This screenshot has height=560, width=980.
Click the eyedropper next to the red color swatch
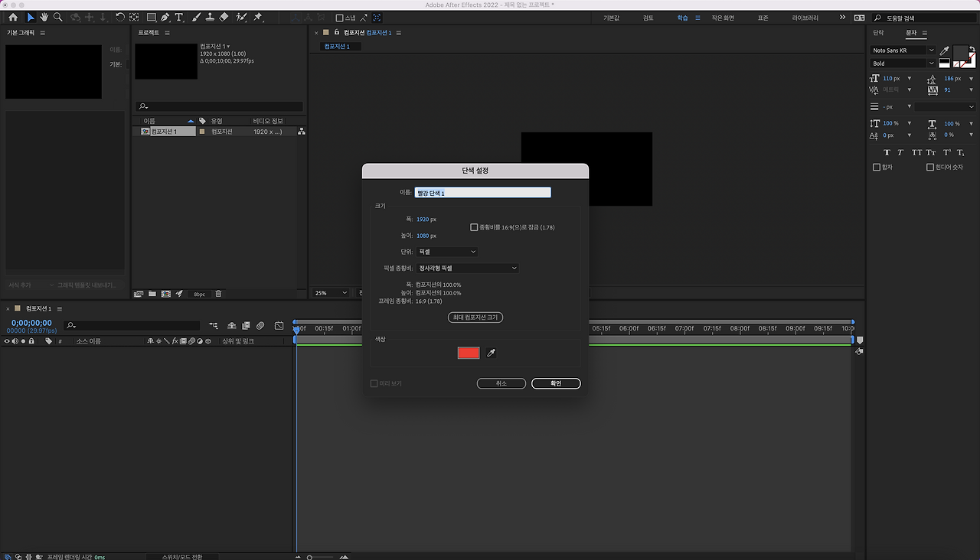point(492,353)
